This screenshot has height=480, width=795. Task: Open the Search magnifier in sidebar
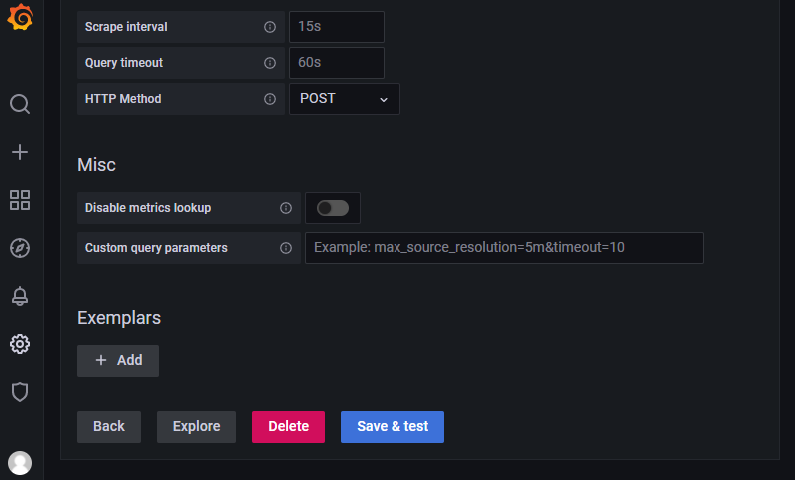[x=20, y=104]
